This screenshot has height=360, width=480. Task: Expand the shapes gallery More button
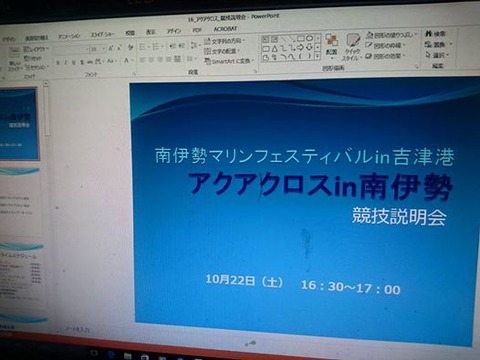(x=318, y=56)
